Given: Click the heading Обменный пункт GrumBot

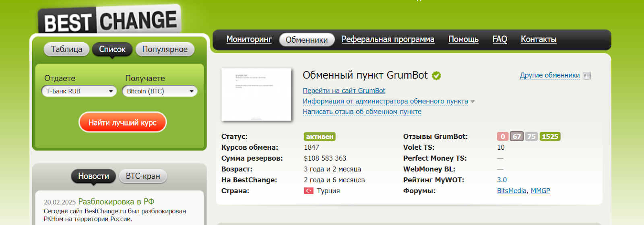Looking at the screenshot, I should pos(365,75).
